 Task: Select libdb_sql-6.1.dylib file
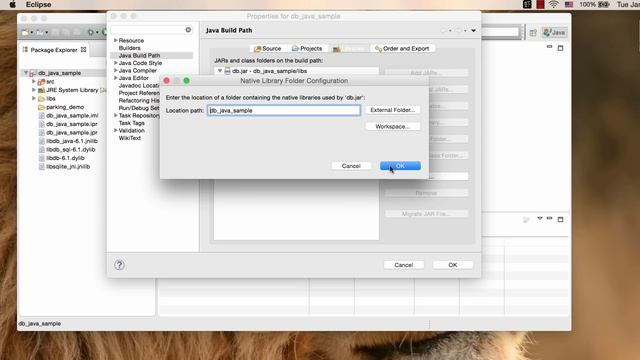70,149
